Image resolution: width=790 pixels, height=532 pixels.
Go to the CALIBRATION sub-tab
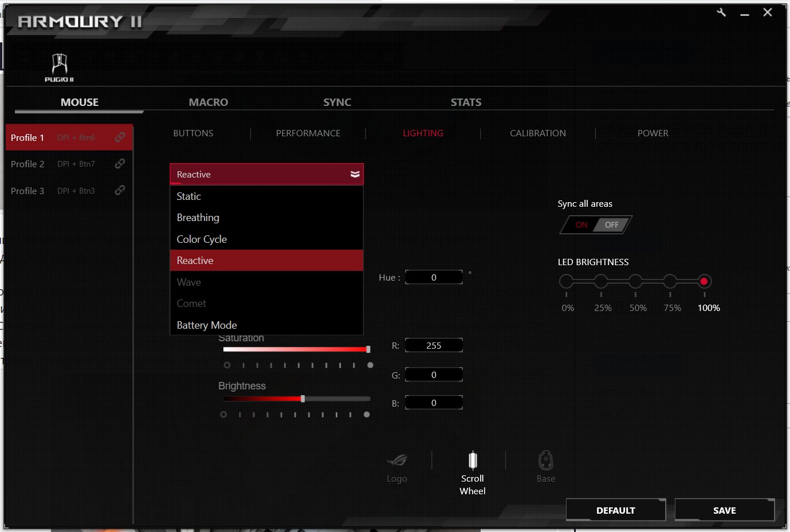[x=538, y=133]
